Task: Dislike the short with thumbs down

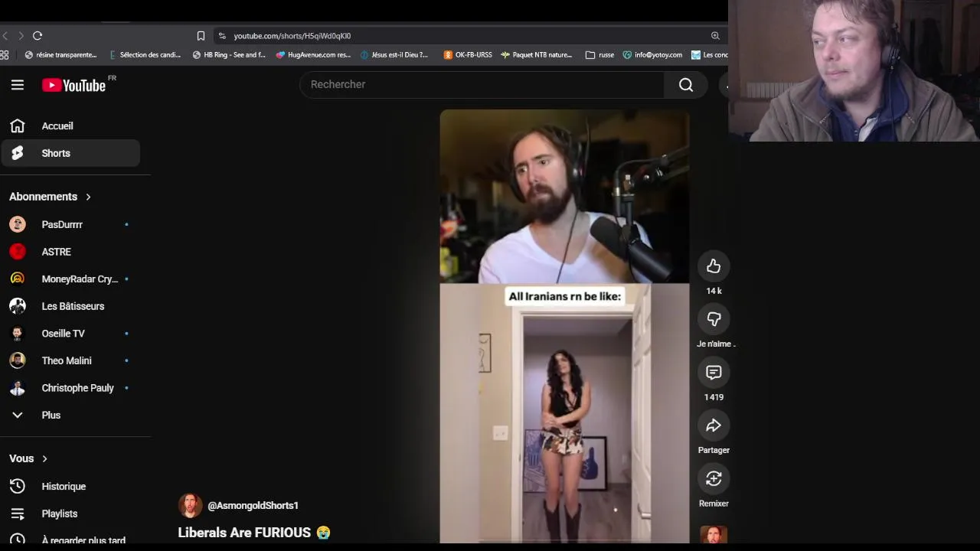Action: 714,319
